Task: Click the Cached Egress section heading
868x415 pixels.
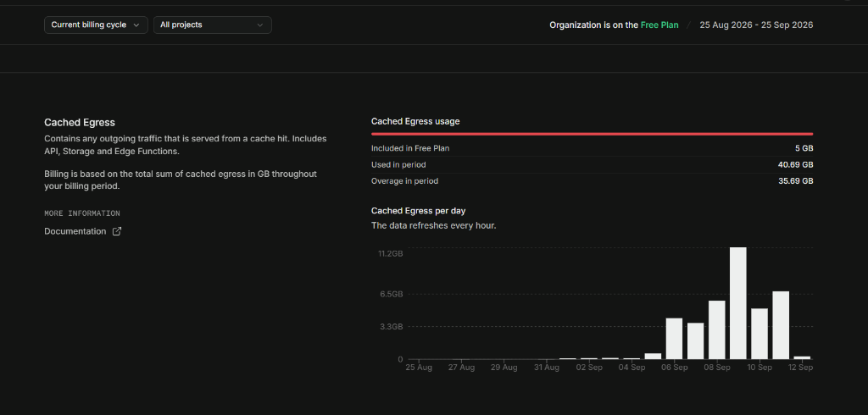Action: coord(80,122)
